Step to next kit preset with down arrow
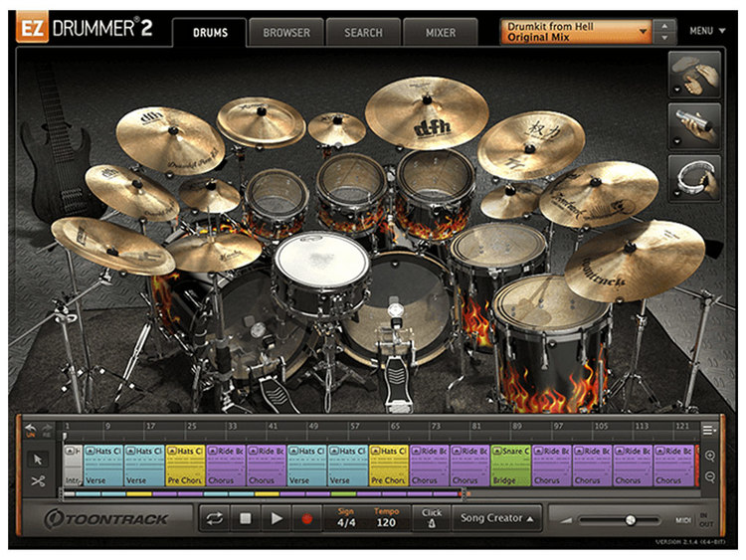 point(664,38)
